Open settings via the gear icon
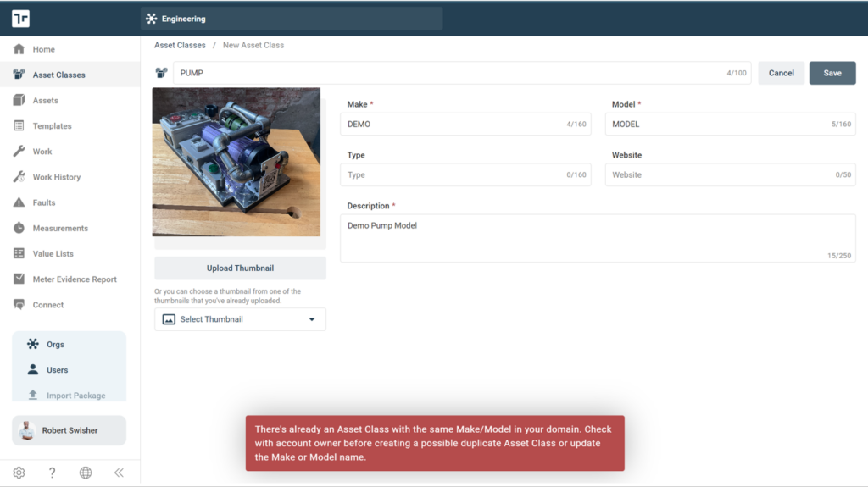868x487 pixels. [19, 473]
